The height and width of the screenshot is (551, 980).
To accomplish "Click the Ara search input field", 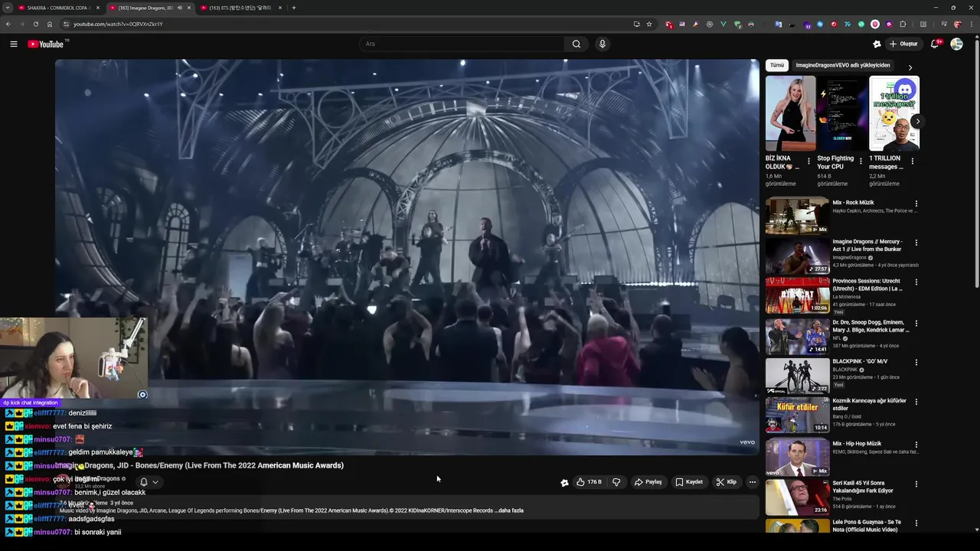I will point(462,44).
